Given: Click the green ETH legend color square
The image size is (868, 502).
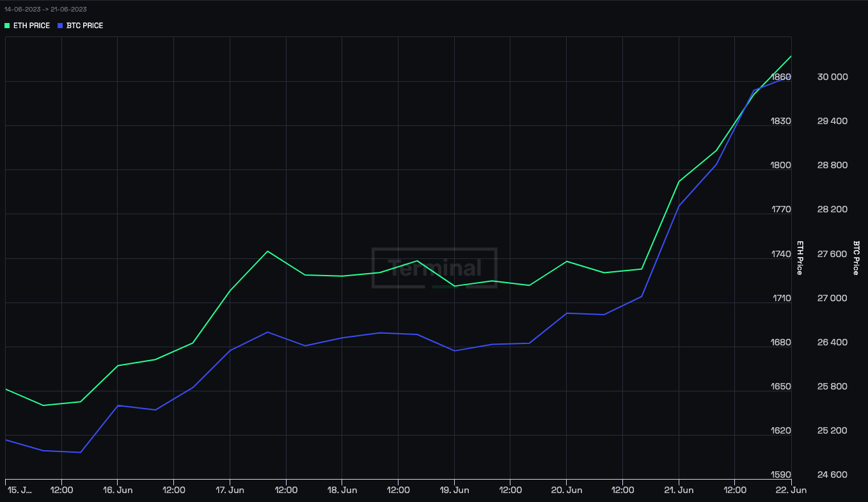Looking at the screenshot, I should 7,26.
